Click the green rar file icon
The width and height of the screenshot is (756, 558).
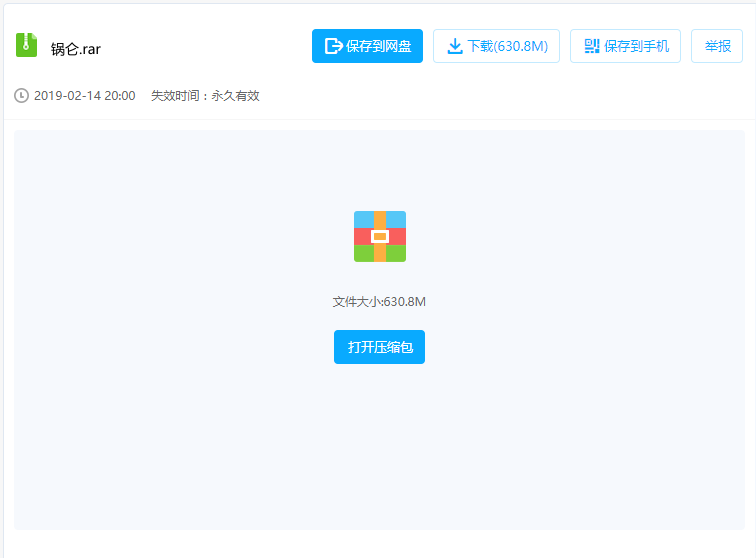click(27, 45)
